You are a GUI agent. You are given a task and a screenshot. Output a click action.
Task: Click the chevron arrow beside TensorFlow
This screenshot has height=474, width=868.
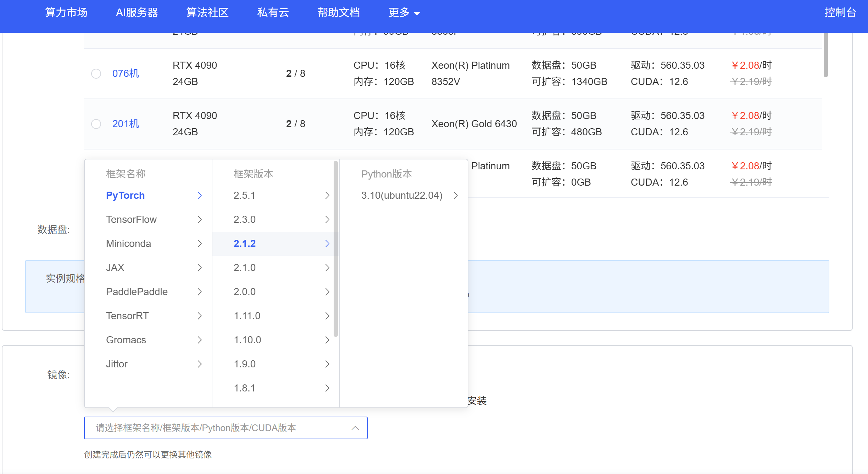[x=200, y=220]
